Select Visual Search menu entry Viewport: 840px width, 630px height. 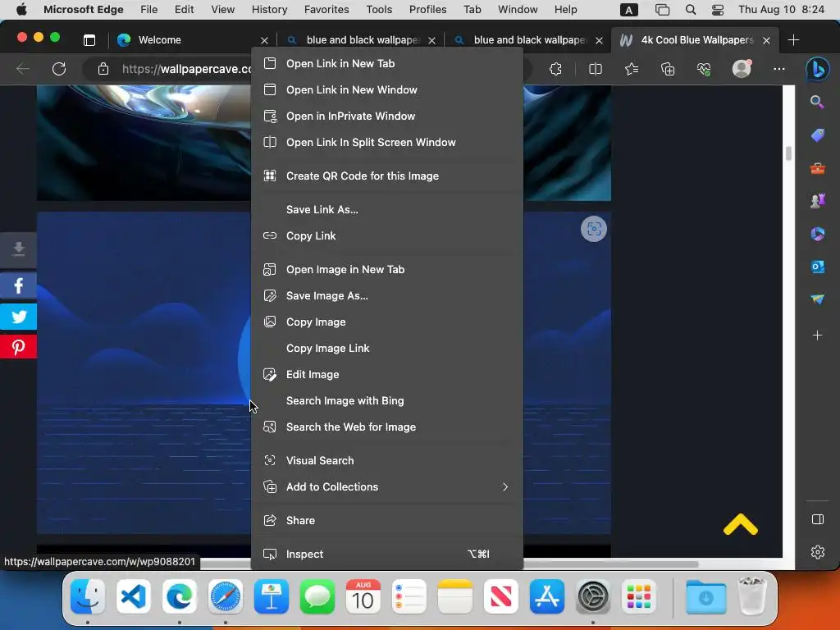coord(387,461)
